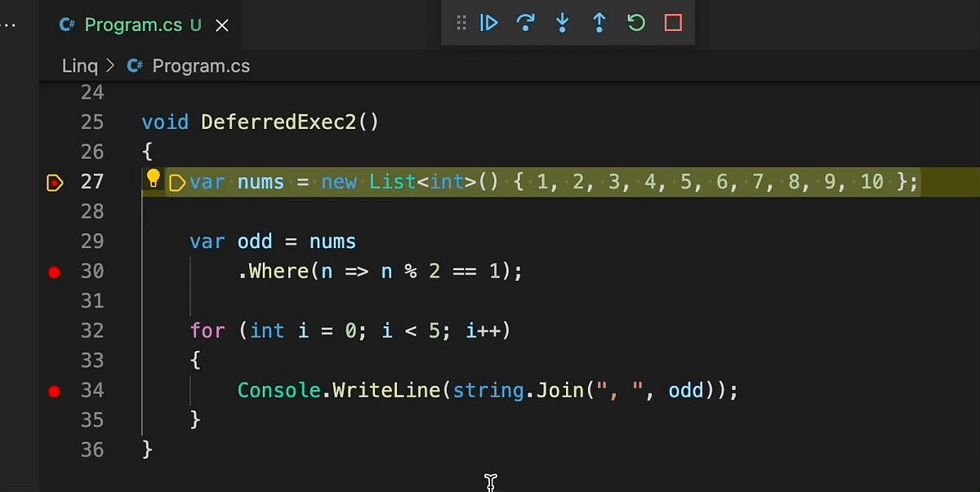Remove the breakpoint on line 34
Screen dimensions: 980x492
pos(54,391)
